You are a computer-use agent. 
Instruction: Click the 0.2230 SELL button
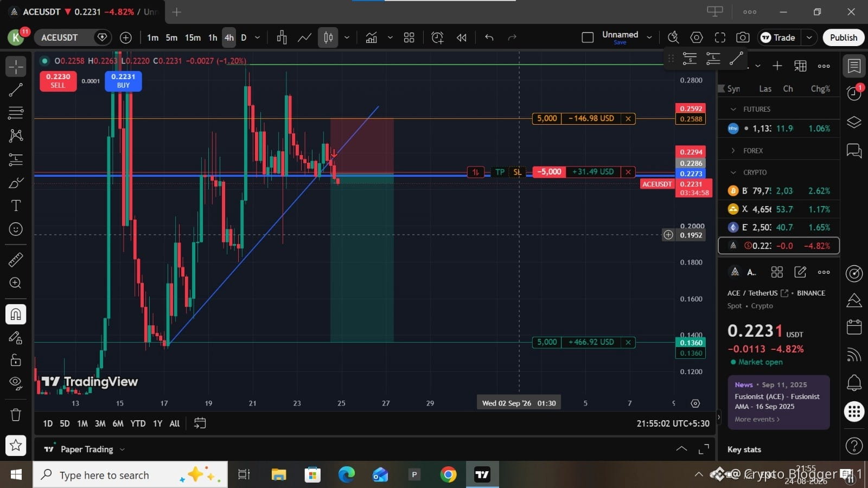(58, 81)
